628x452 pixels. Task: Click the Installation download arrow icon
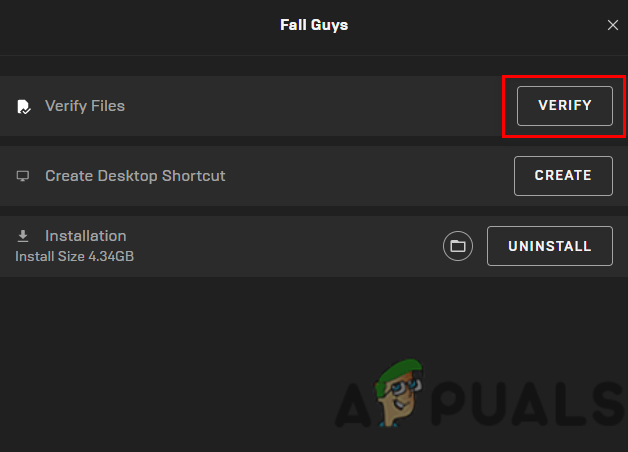[x=23, y=236]
